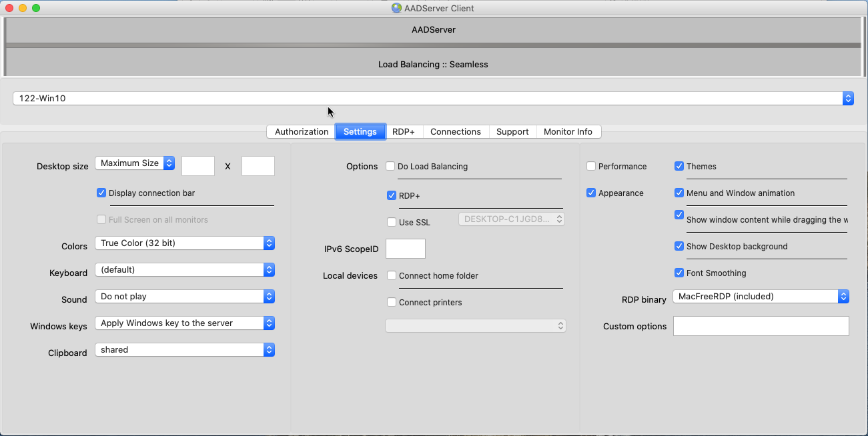
Task: Click the Custom options text field
Action: (761, 326)
